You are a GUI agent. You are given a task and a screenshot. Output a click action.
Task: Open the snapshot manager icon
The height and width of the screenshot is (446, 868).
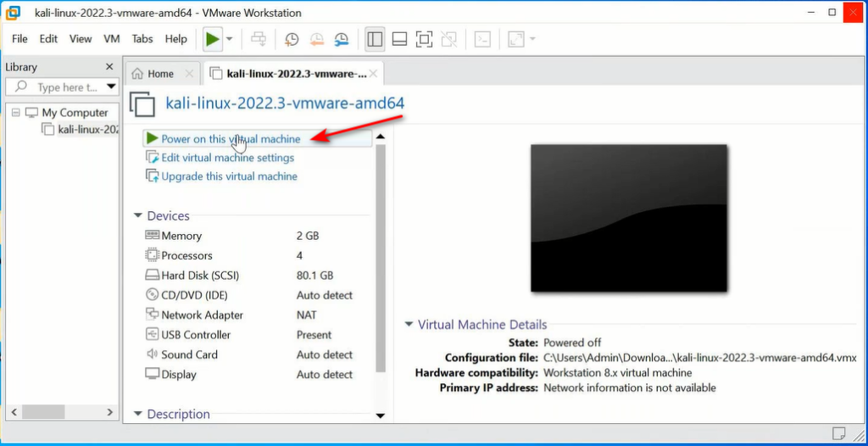coord(341,39)
